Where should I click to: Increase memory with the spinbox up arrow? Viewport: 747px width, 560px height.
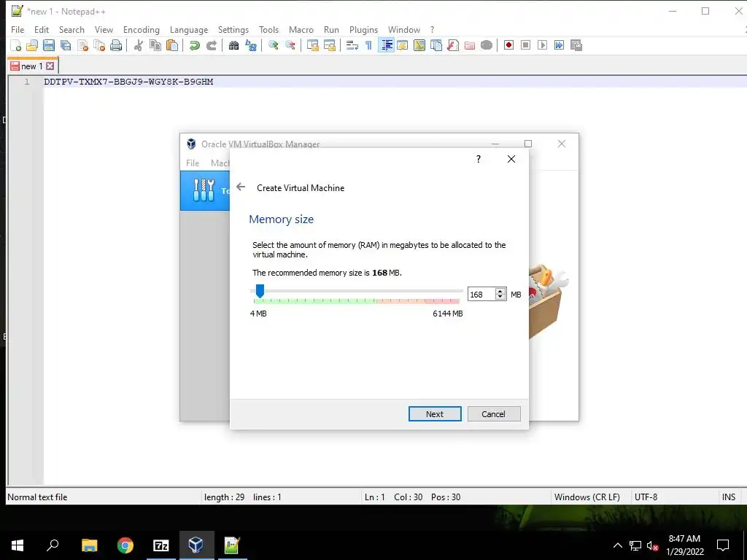[x=500, y=292]
